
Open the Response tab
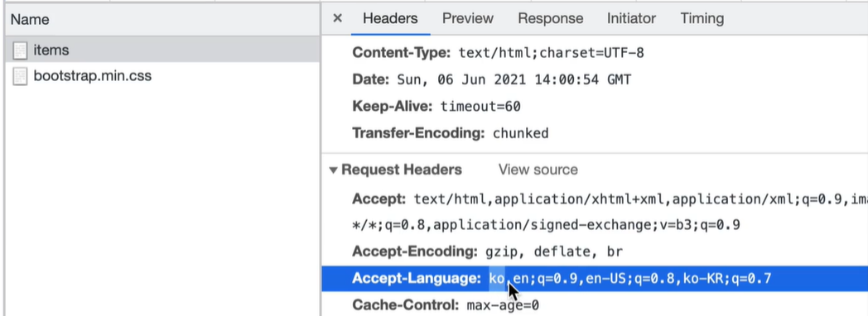click(550, 18)
